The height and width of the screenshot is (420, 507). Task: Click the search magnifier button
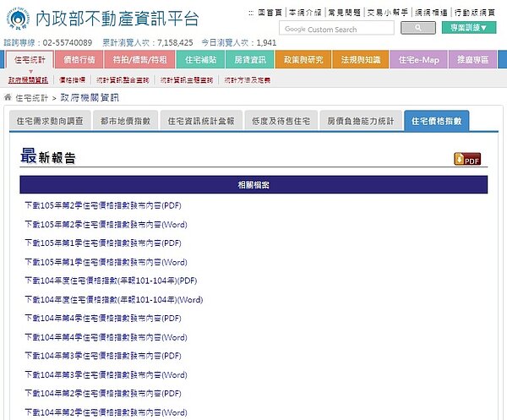tap(418, 28)
